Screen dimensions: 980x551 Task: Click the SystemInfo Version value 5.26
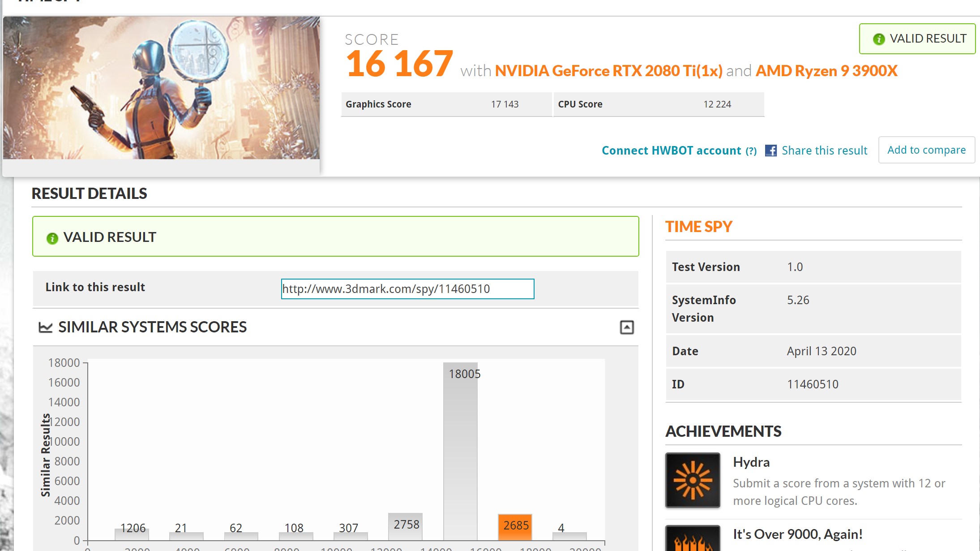coord(798,300)
